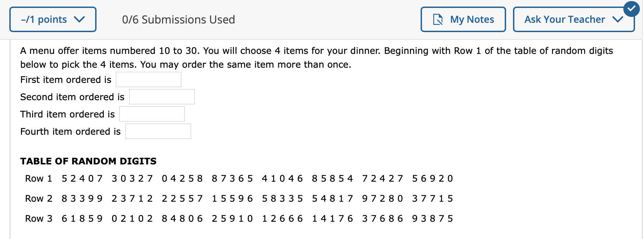This screenshot has height=239, width=644.
Task: Click the blue checkmark badge
Action: point(632,9)
